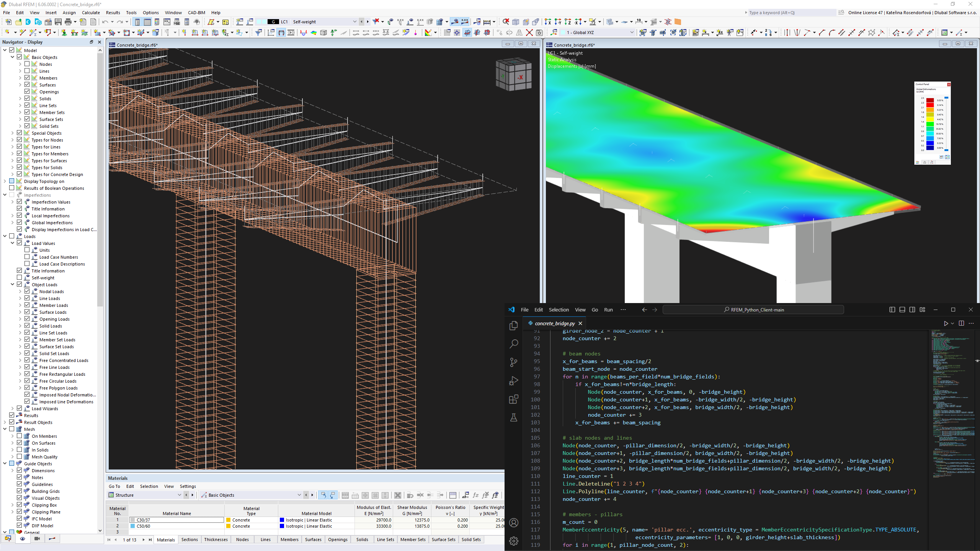Click the result animation toolbar icon
The width and height of the screenshot is (980, 551).
(x=37, y=538)
